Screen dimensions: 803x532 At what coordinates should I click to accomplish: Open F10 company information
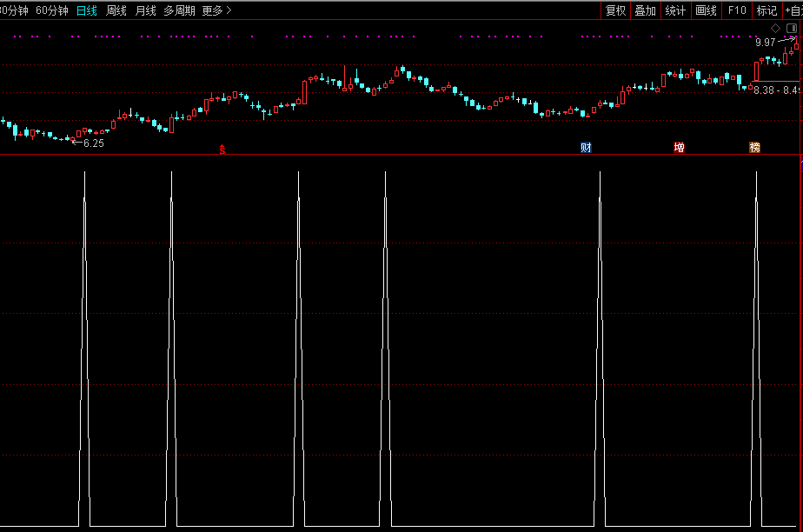[x=737, y=10]
